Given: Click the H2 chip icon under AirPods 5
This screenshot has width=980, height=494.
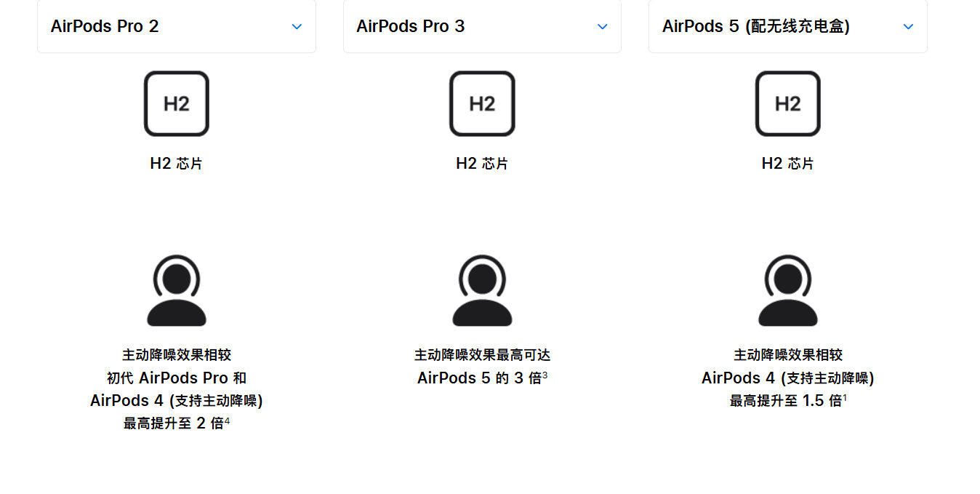Looking at the screenshot, I should (788, 103).
